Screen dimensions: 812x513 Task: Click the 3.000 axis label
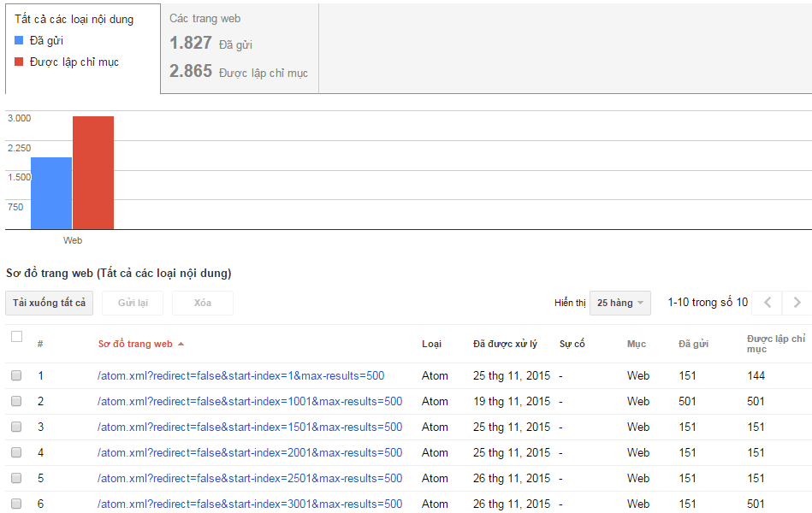(19, 118)
